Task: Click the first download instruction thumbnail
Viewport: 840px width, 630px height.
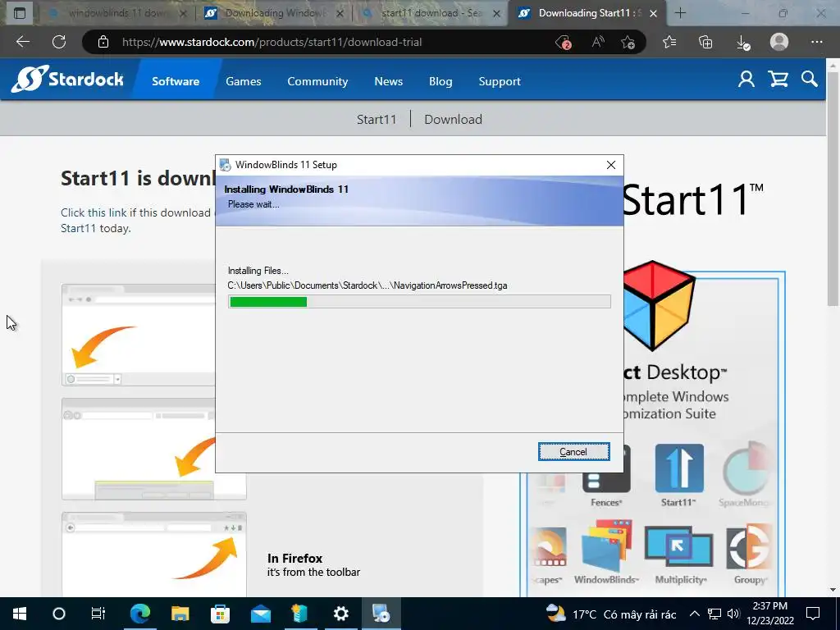Action: pyautogui.click(x=139, y=335)
